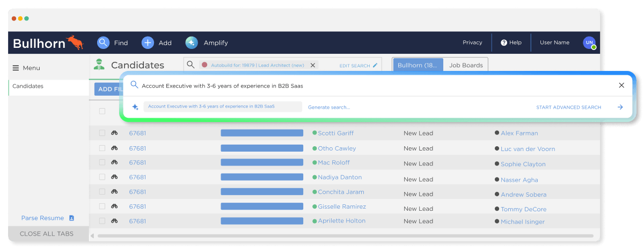Check the Scotti Gariff row checkbox
This screenshot has width=644, height=250.
102,133
